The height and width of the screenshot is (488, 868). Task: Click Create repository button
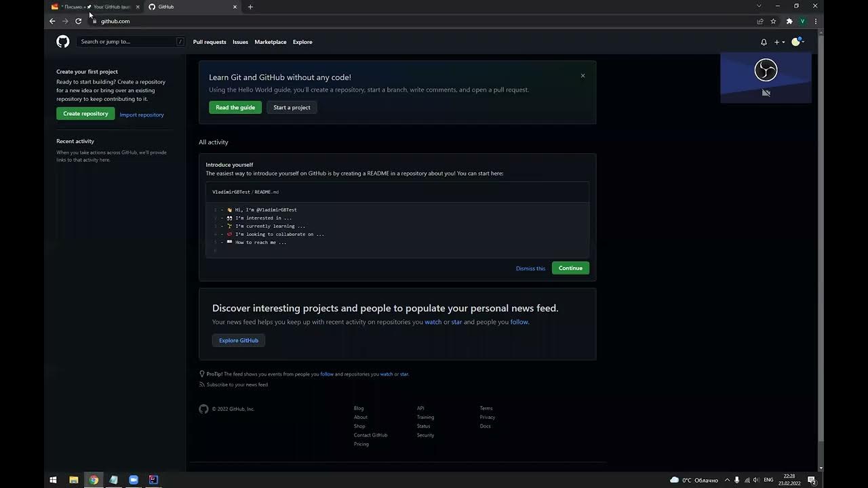pyautogui.click(x=85, y=114)
